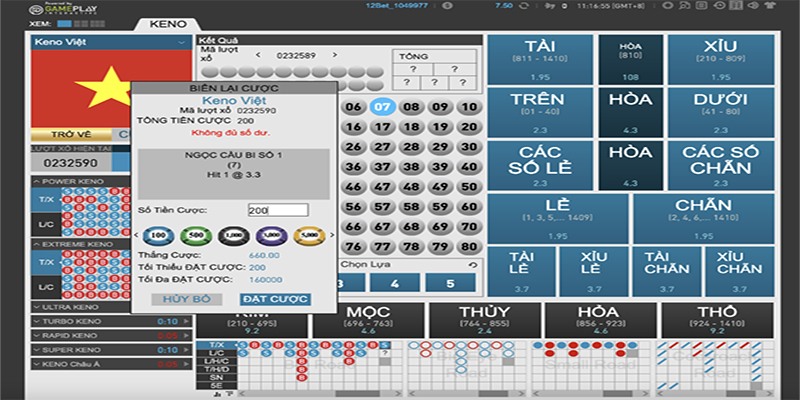The image size is (800, 400).
Task: Click the eye icon in the top bar
Action: point(667,6)
